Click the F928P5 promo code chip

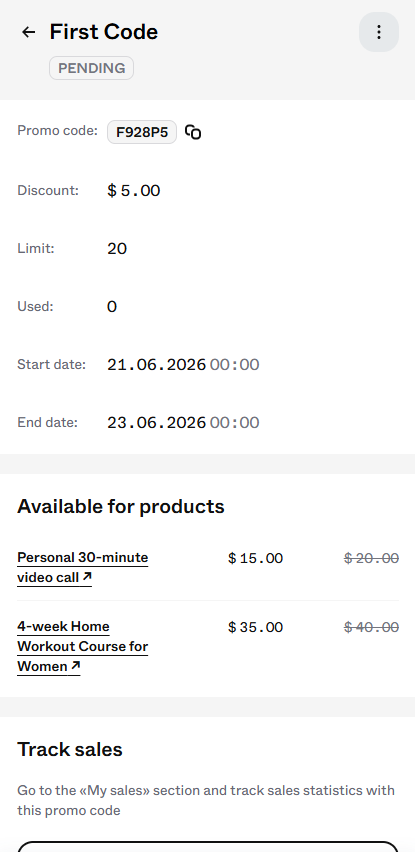click(x=142, y=132)
